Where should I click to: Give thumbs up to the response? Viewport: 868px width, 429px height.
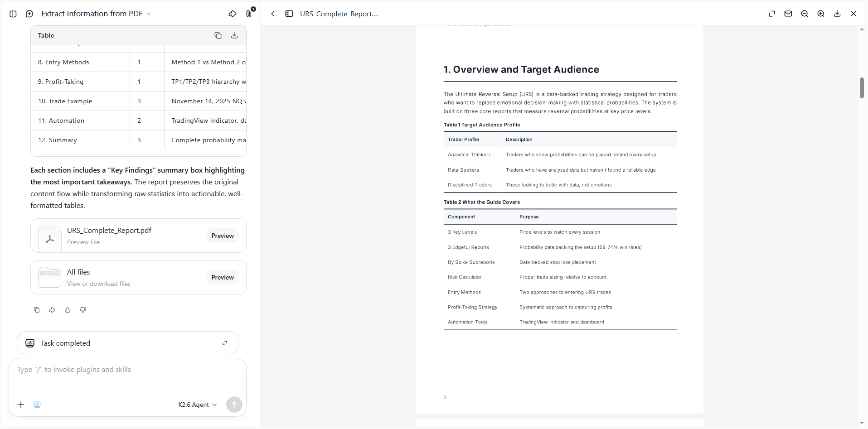[68, 310]
